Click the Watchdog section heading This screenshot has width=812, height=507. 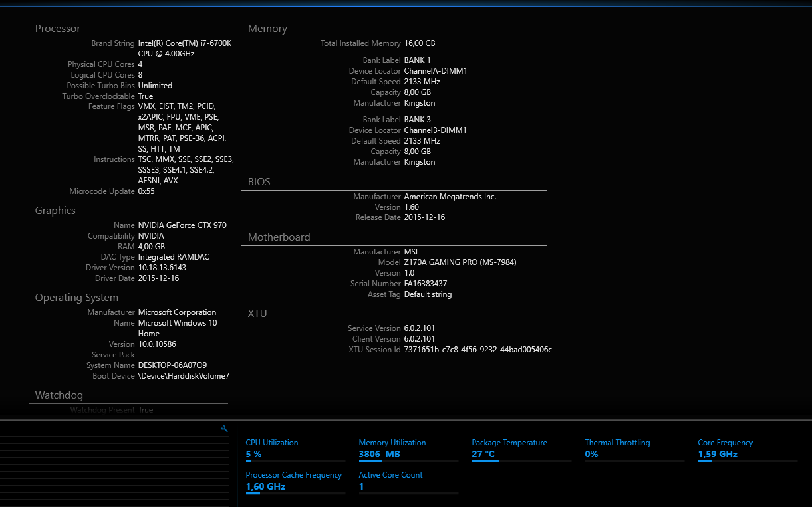click(x=59, y=395)
